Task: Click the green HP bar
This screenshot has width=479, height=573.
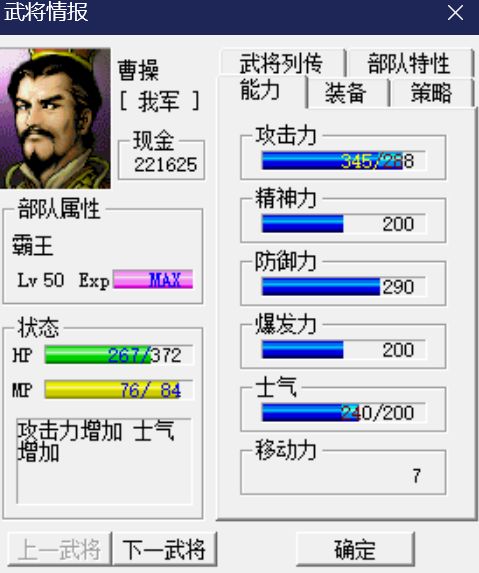Action: (x=119, y=354)
